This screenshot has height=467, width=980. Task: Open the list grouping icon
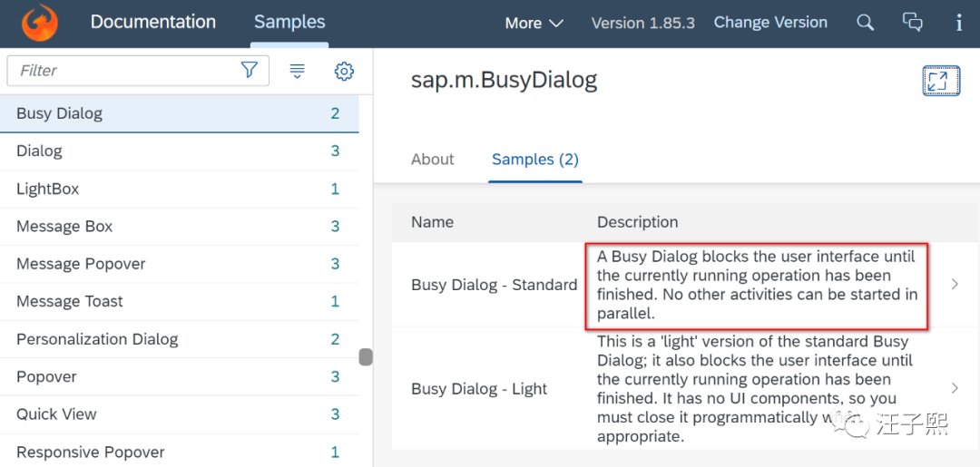click(x=297, y=71)
